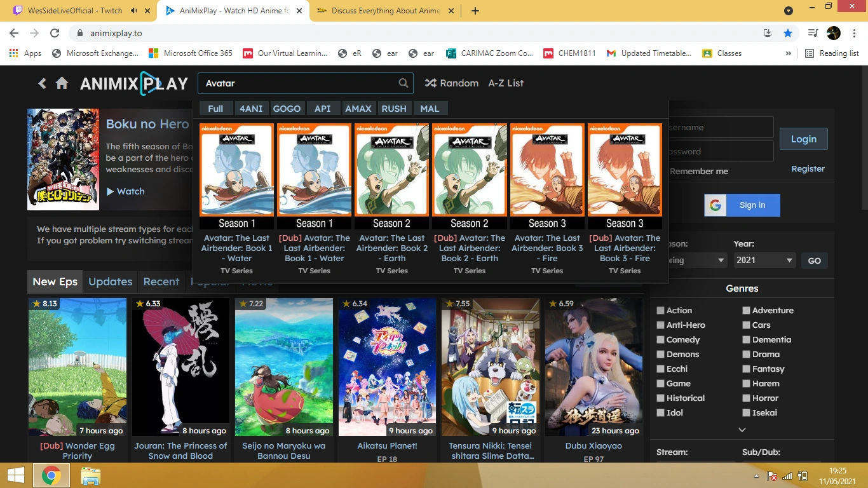Click the back chevron left of the home icon
The width and height of the screenshot is (868, 488).
(42, 83)
